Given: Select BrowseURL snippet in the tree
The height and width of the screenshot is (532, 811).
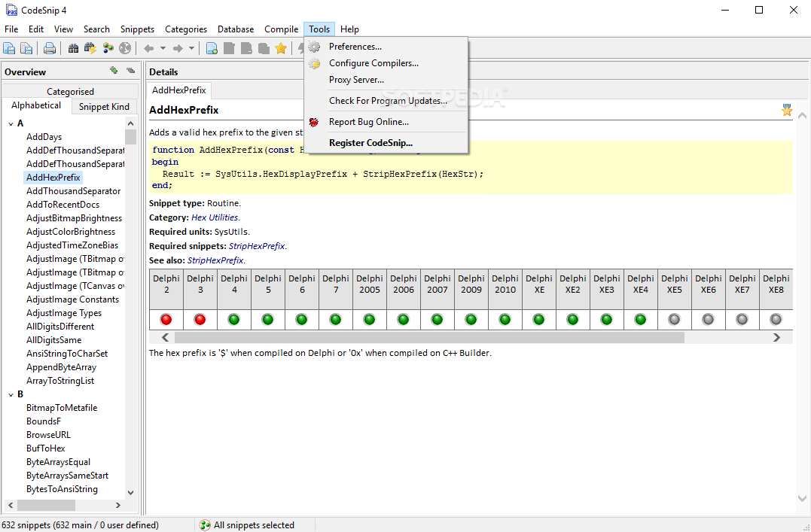Looking at the screenshot, I should (x=49, y=435).
